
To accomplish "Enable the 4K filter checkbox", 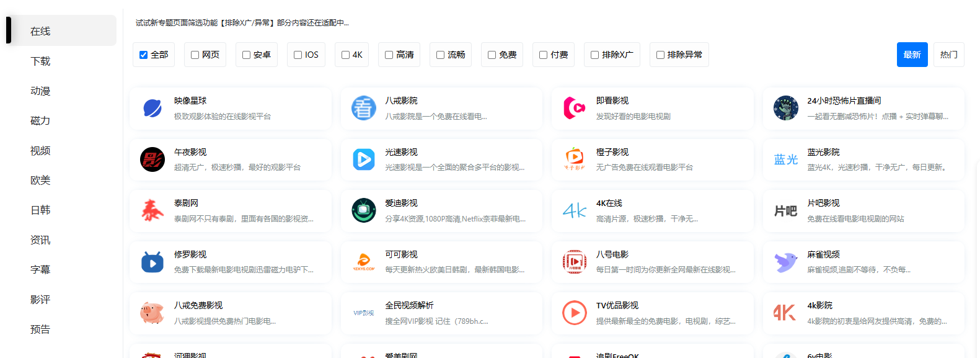I will pos(346,55).
